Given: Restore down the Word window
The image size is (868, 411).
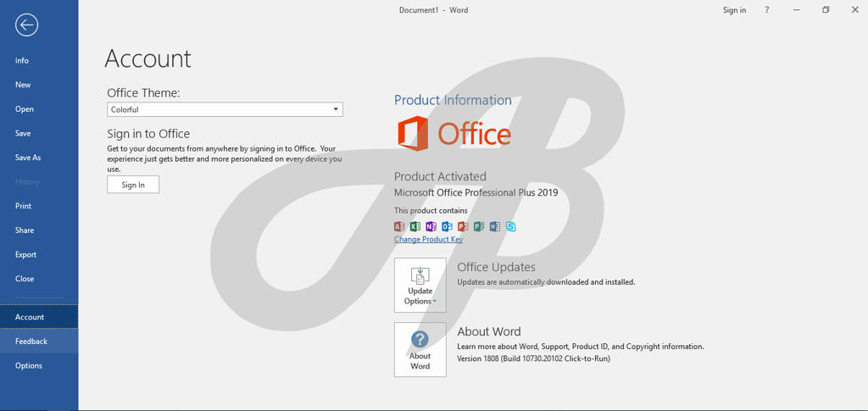Looking at the screenshot, I should pyautogui.click(x=826, y=10).
